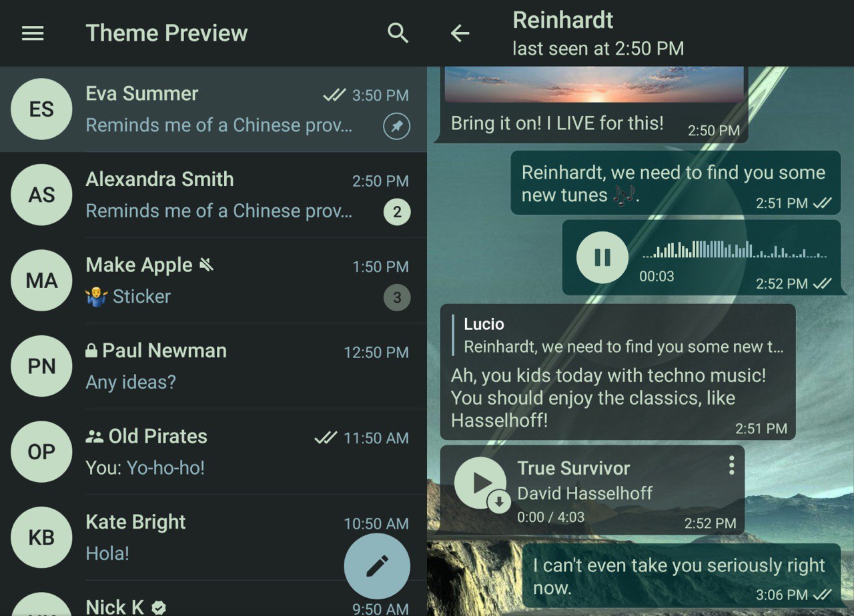Click the 10:50 AM timestamp on Kate Bright

(x=376, y=524)
